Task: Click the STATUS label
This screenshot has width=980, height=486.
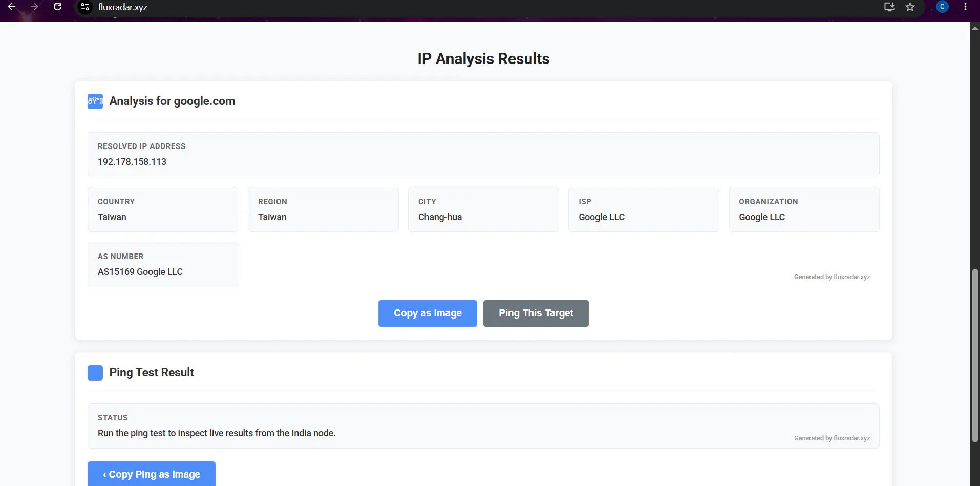Action: pyautogui.click(x=113, y=418)
